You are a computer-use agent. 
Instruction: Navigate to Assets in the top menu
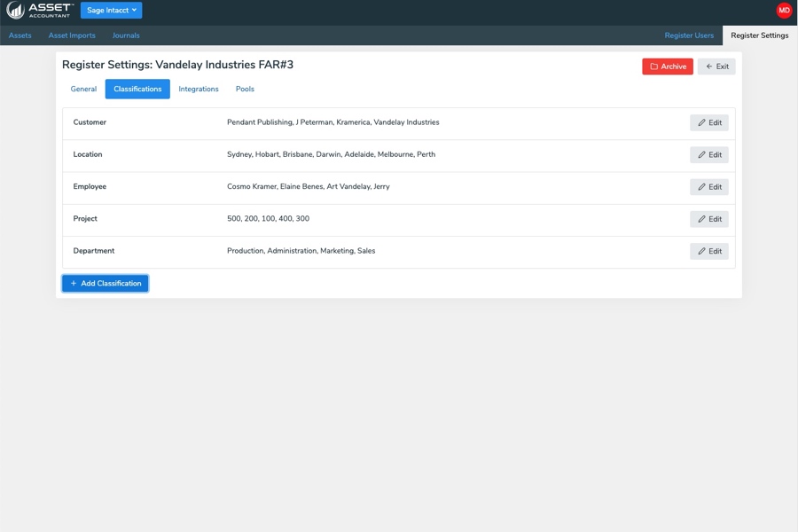click(20, 35)
